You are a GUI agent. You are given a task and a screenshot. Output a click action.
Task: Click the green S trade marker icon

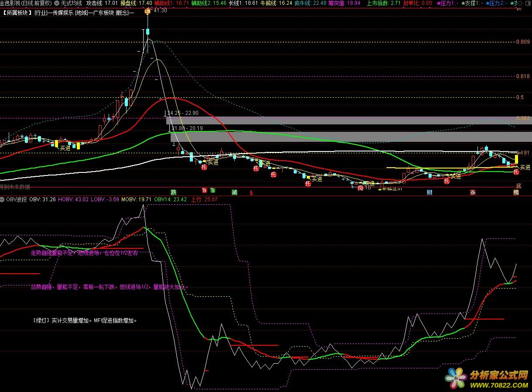click(213, 190)
